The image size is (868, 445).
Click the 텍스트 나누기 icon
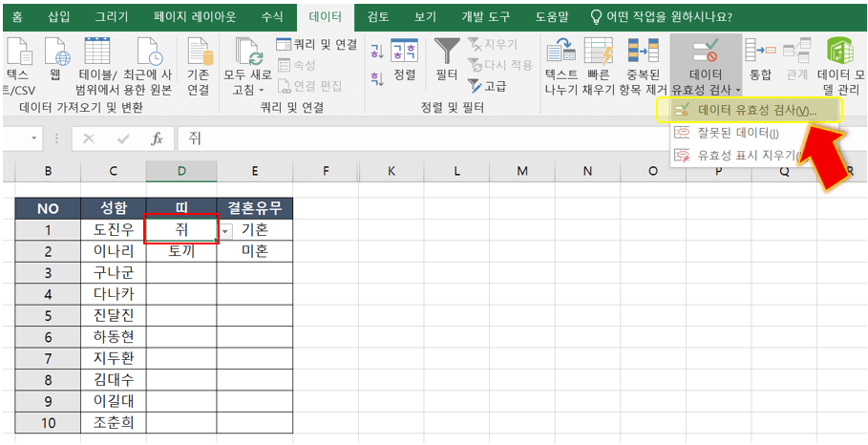click(x=561, y=52)
